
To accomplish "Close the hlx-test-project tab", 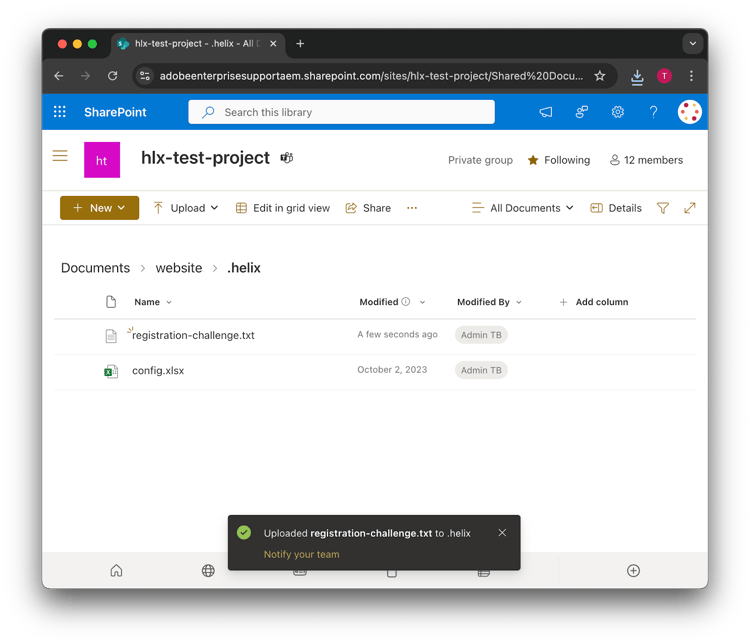I will click(273, 44).
